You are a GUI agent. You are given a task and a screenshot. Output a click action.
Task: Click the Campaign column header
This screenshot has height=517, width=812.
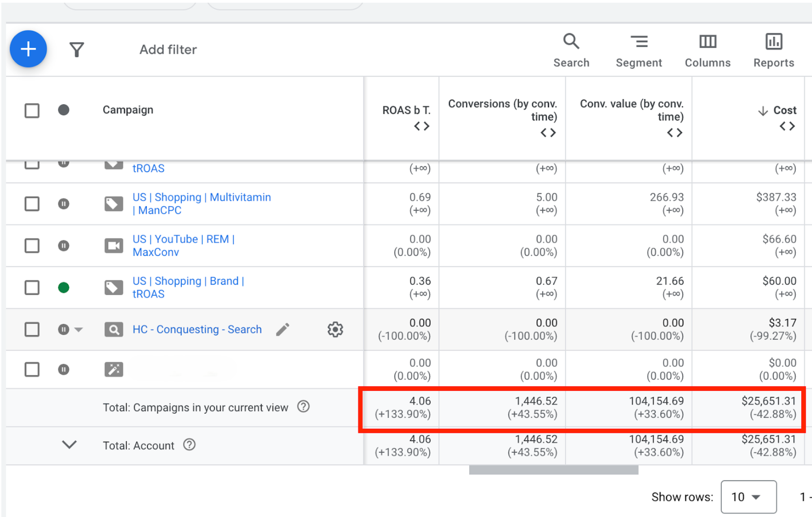[x=128, y=110]
